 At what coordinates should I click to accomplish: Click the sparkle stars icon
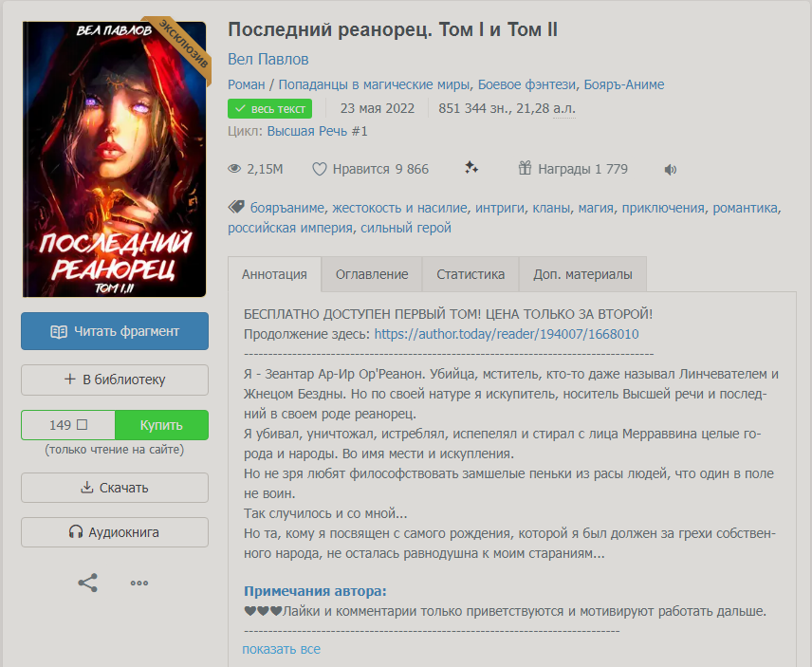tap(471, 168)
